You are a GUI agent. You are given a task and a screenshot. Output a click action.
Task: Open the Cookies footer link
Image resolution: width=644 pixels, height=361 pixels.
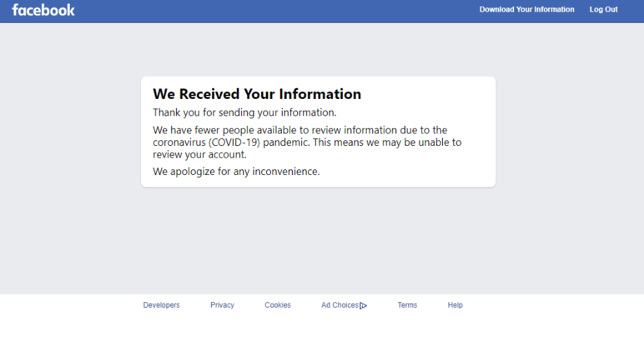point(277,305)
